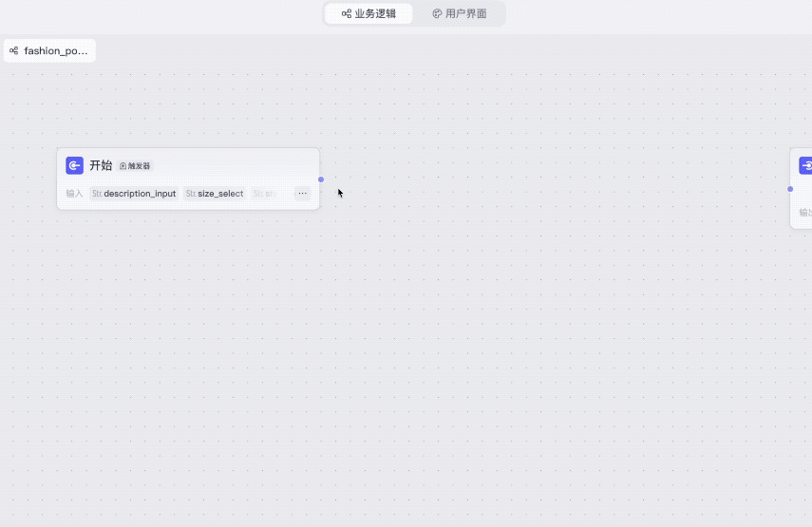This screenshot has width=812, height=527.
Task: Select the 开始 node title
Action: (101, 165)
